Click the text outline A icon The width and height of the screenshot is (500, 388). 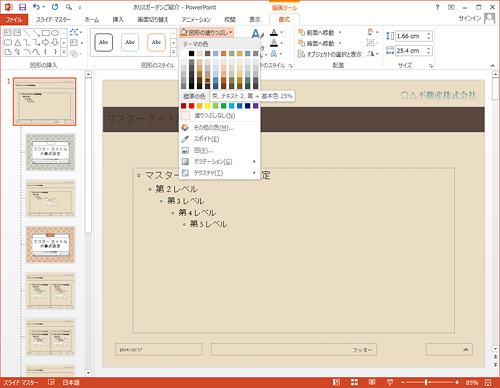[x=274, y=43]
